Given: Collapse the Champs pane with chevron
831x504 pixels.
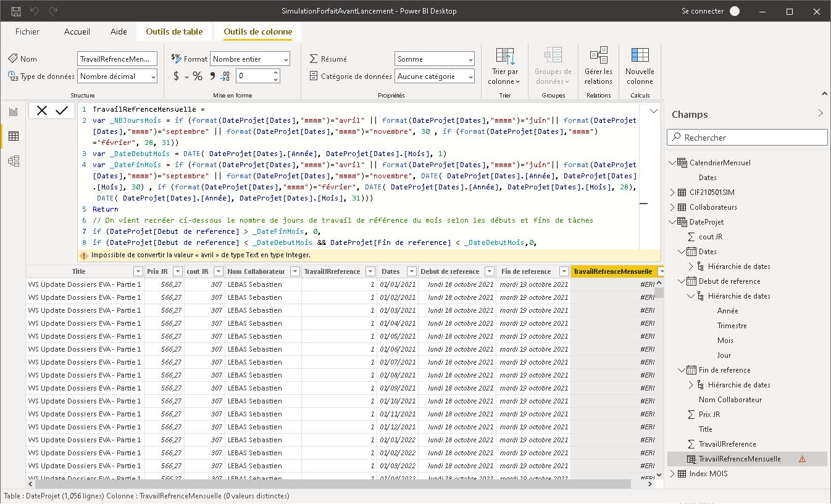Looking at the screenshot, I should click(821, 113).
